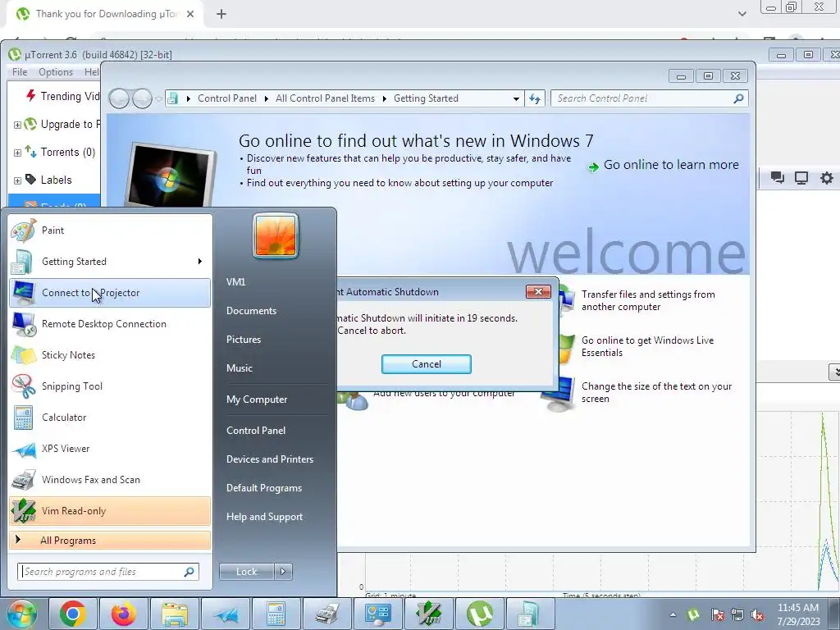This screenshot has height=630, width=840.
Task: Open Documents from the Start menu
Action: click(x=251, y=311)
